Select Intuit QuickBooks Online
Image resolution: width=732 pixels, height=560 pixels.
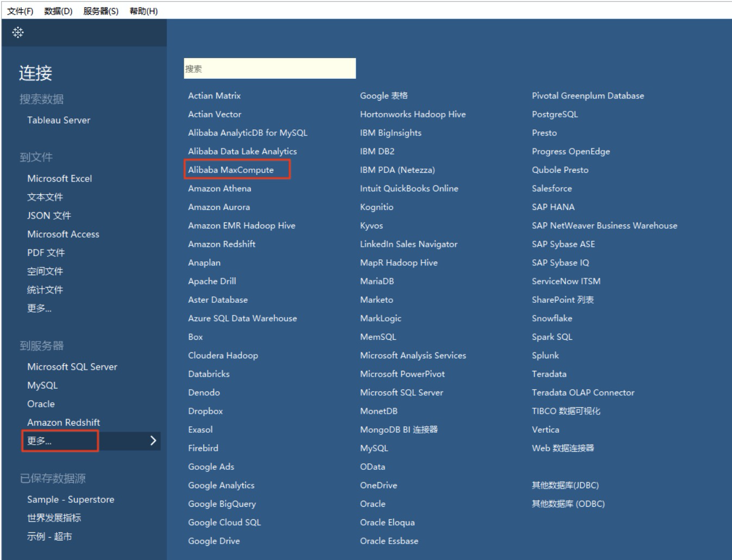[x=409, y=188]
